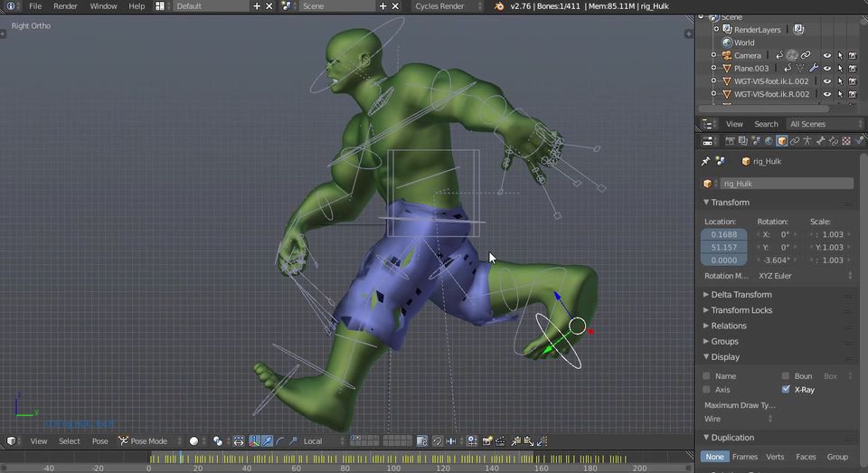Viewport: 868px width, 473px height.
Task: Open the Bone Constraints properties tab icon
Action: point(833,141)
